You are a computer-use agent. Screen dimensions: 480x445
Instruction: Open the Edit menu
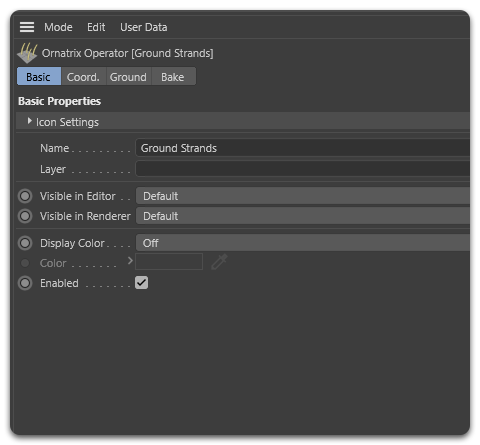click(x=96, y=27)
